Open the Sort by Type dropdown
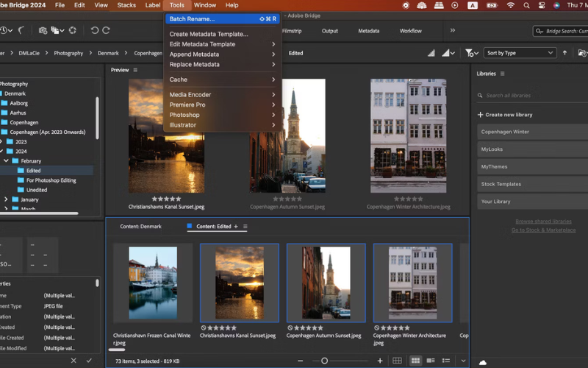The image size is (588, 368). tap(520, 53)
